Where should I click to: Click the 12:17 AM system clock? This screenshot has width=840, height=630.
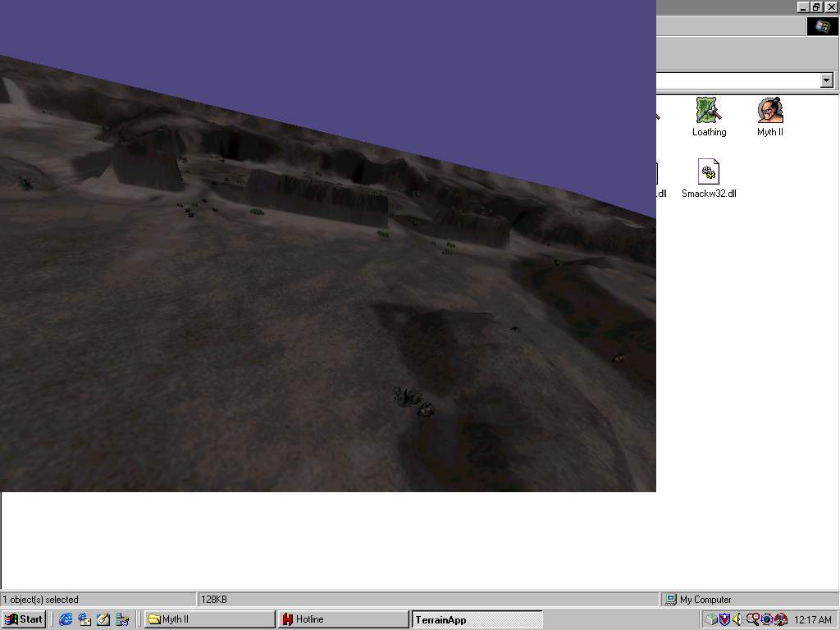pos(812,620)
